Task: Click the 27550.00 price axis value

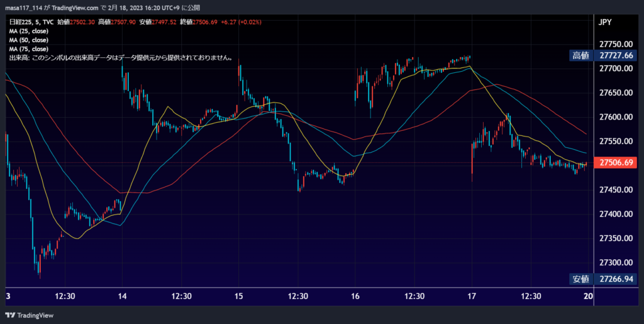Action: pos(616,142)
